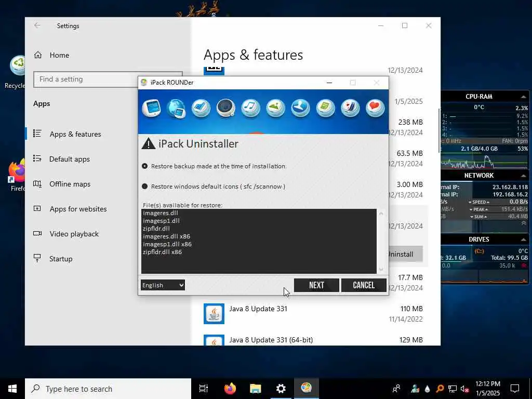The height and width of the screenshot is (399, 532).
Task: Open Task View from the taskbar
Action: point(204,389)
